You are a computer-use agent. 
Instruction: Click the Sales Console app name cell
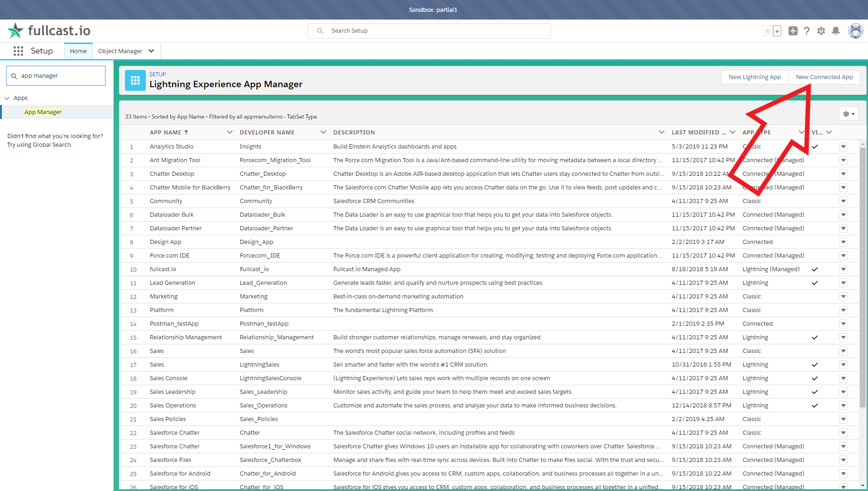pos(169,378)
